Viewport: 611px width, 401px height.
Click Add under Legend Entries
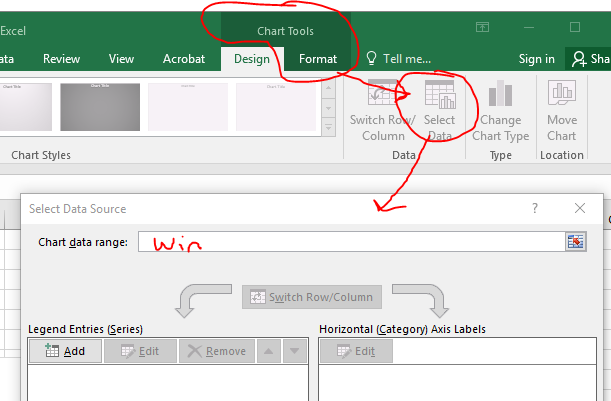tap(65, 351)
